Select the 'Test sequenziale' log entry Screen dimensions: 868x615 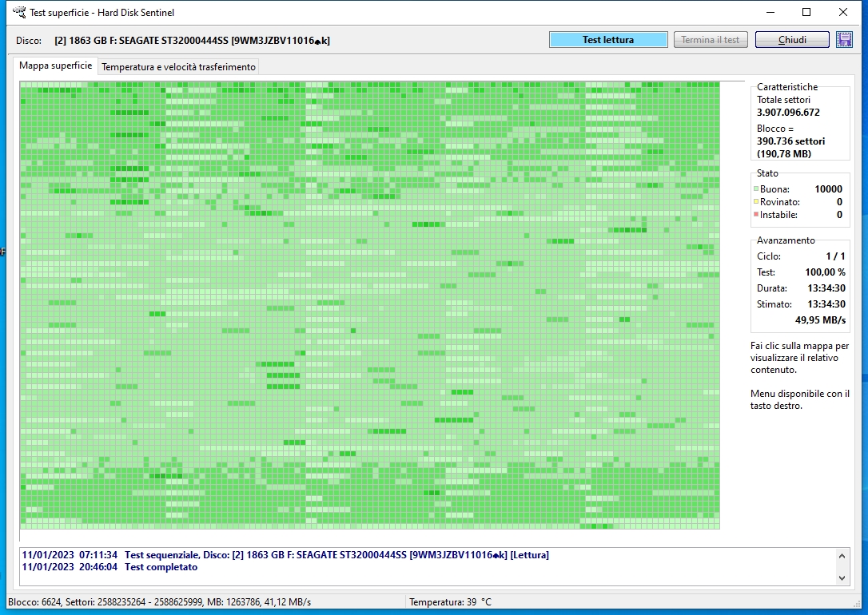click(285, 555)
